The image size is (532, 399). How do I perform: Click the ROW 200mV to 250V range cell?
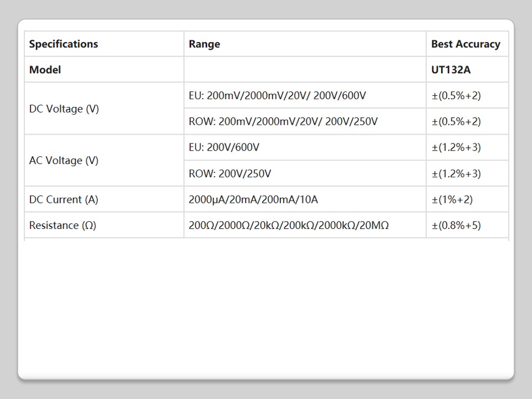click(x=283, y=121)
